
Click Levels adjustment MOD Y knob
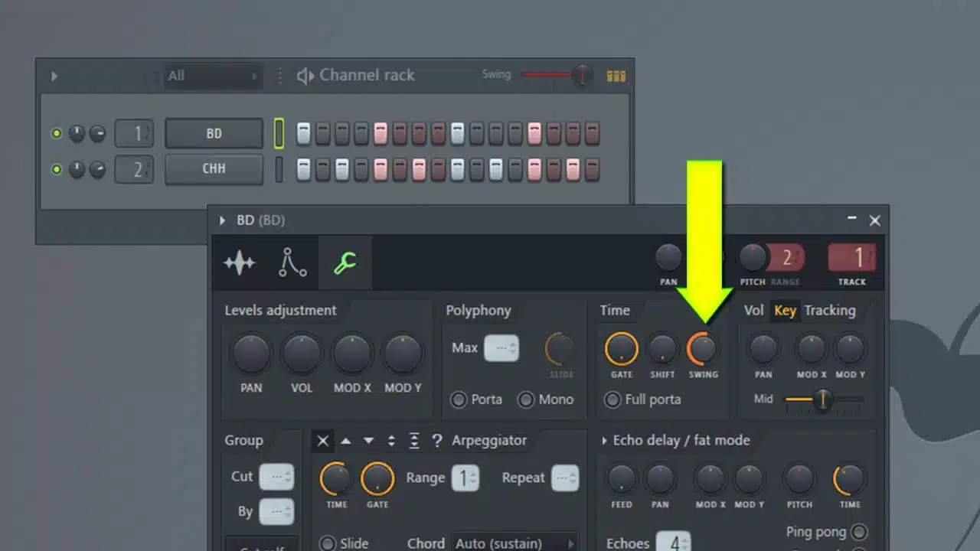pos(403,353)
